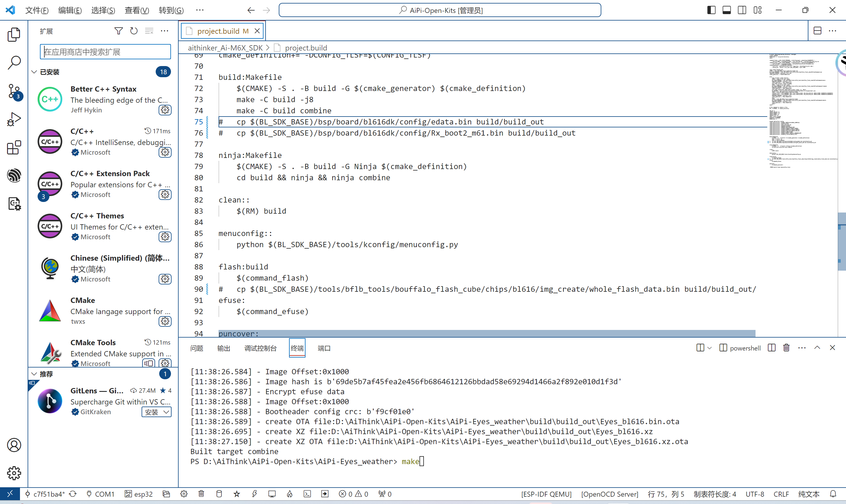Toggle the secondary side bar
Screen dimensions: 846x504
click(742, 10)
